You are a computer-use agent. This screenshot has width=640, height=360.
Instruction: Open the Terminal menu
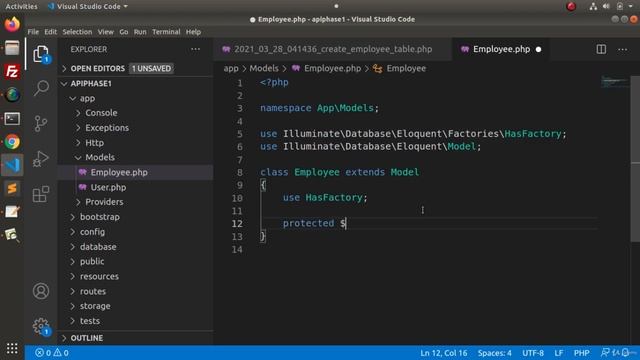[x=166, y=32]
